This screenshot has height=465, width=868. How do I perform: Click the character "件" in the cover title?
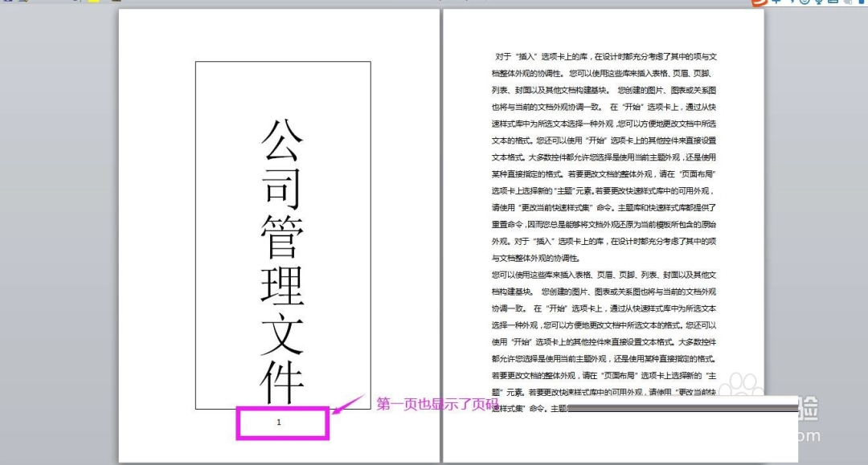click(282, 382)
